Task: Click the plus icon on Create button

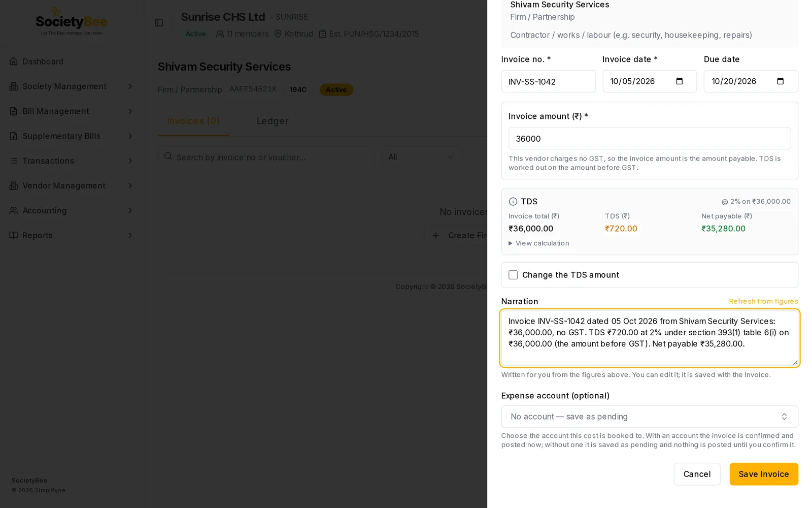Action: 436,236
